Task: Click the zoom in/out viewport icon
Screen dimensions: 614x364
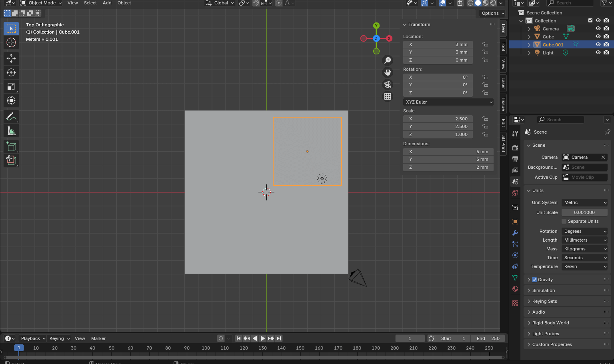Action: pyautogui.click(x=388, y=60)
